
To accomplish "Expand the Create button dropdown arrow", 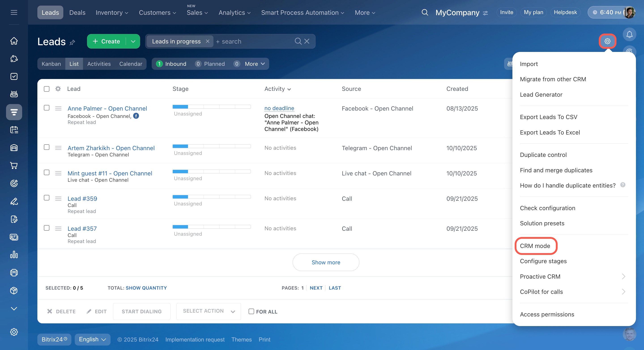I will pyautogui.click(x=133, y=41).
